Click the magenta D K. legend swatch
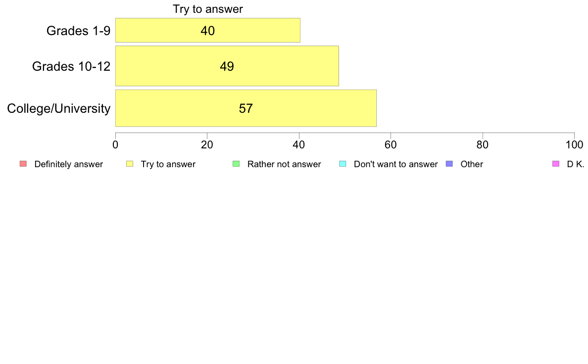The image size is (588, 364). pos(556,164)
